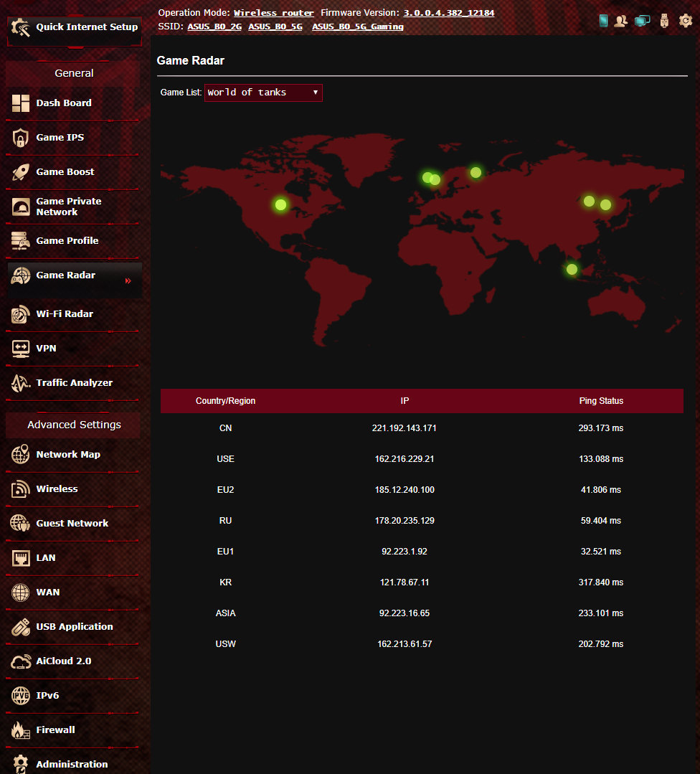
Task: Click the USW IP 162.213.61.57
Action: tap(405, 644)
